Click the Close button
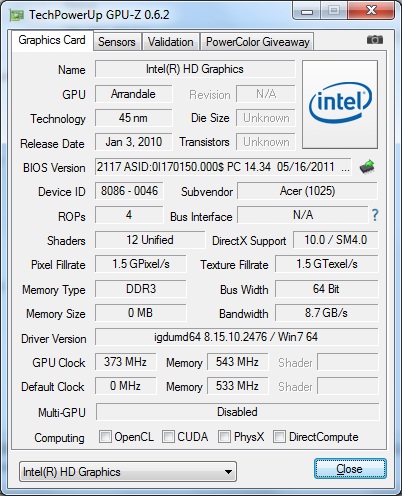The height and width of the screenshot is (496, 402). pyautogui.click(x=350, y=469)
